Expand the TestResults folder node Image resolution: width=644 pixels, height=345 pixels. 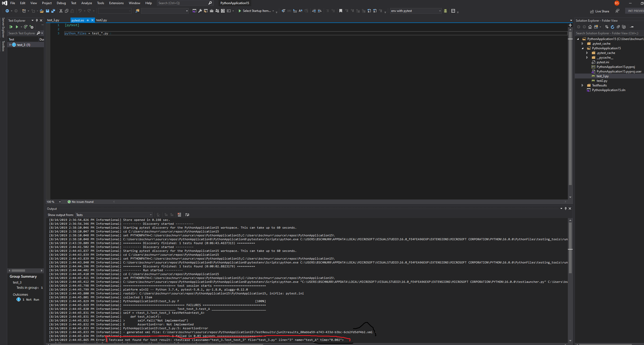[583, 85]
